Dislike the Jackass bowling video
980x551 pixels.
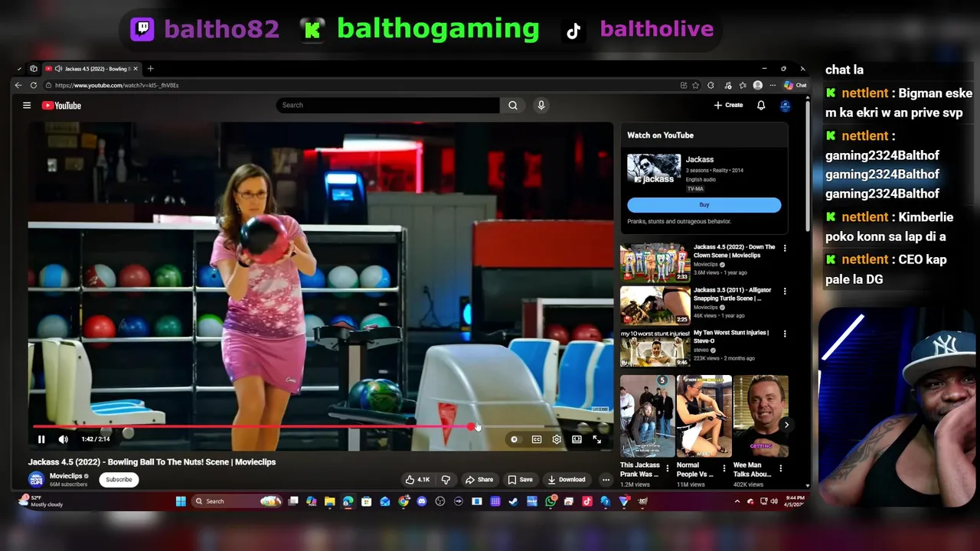coord(446,480)
